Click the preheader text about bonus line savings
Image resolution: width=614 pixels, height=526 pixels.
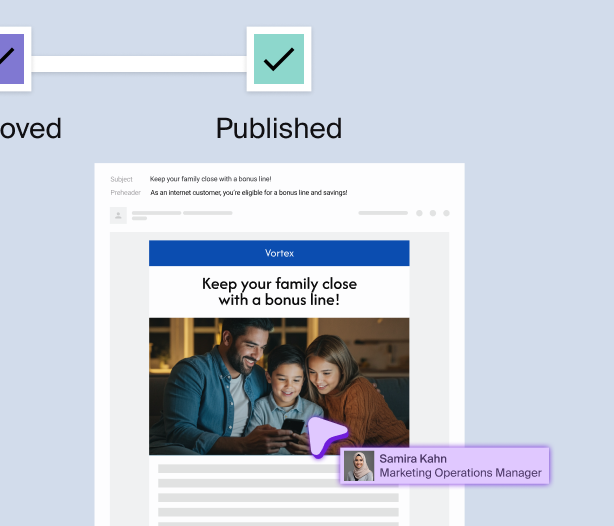(x=249, y=193)
